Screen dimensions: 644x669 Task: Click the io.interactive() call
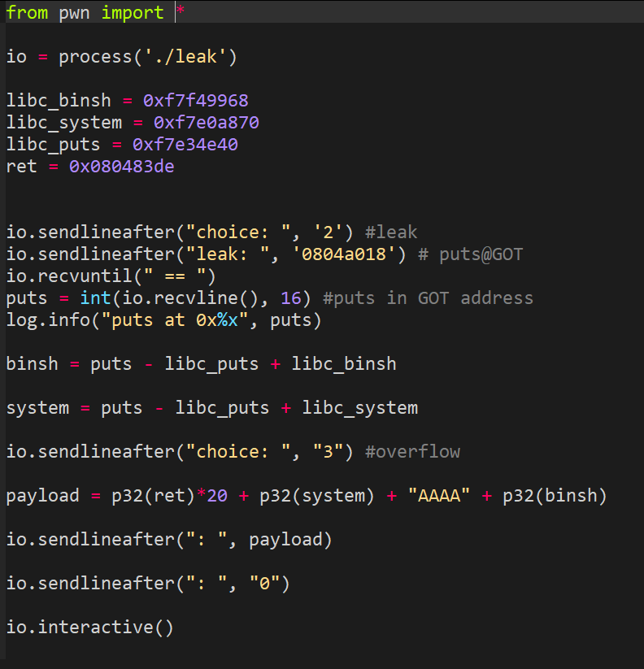pyautogui.click(x=90, y=628)
